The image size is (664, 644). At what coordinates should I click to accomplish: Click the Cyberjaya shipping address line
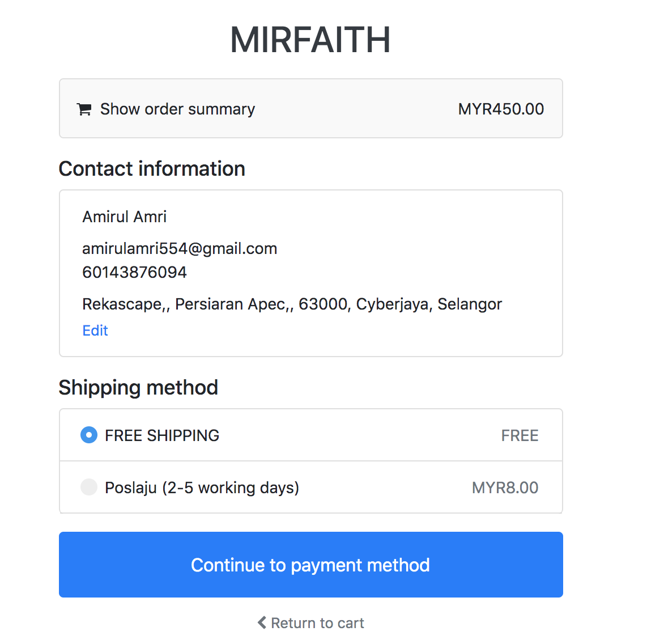pos(292,304)
